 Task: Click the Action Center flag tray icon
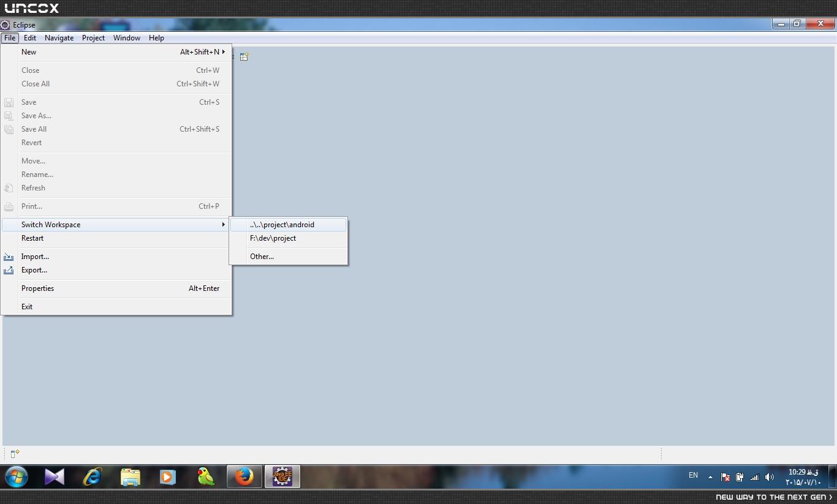[725, 477]
